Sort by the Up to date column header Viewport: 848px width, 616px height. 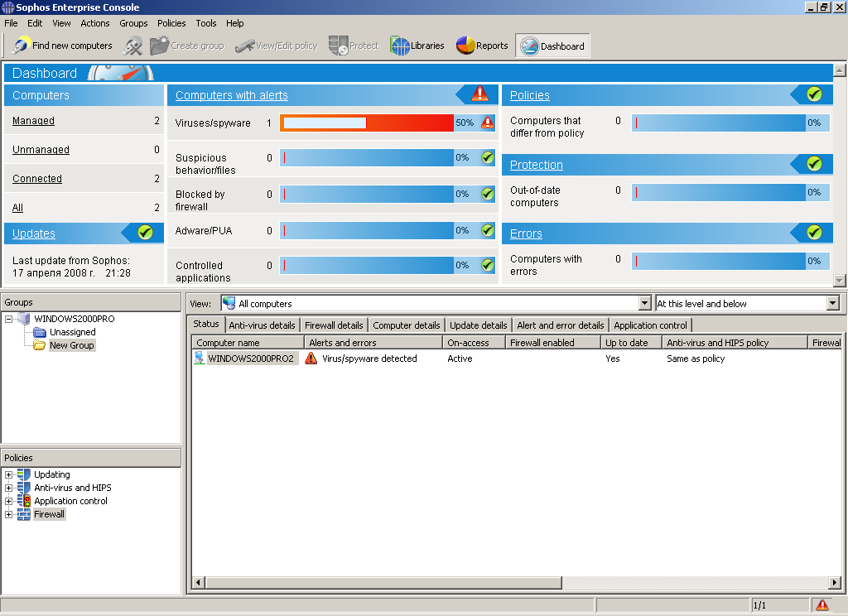click(x=632, y=342)
